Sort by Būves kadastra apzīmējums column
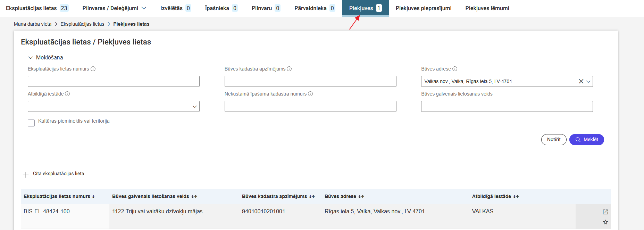Image resolution: width=644 pixels, height=230 pixels. click(x=312, y=197)
